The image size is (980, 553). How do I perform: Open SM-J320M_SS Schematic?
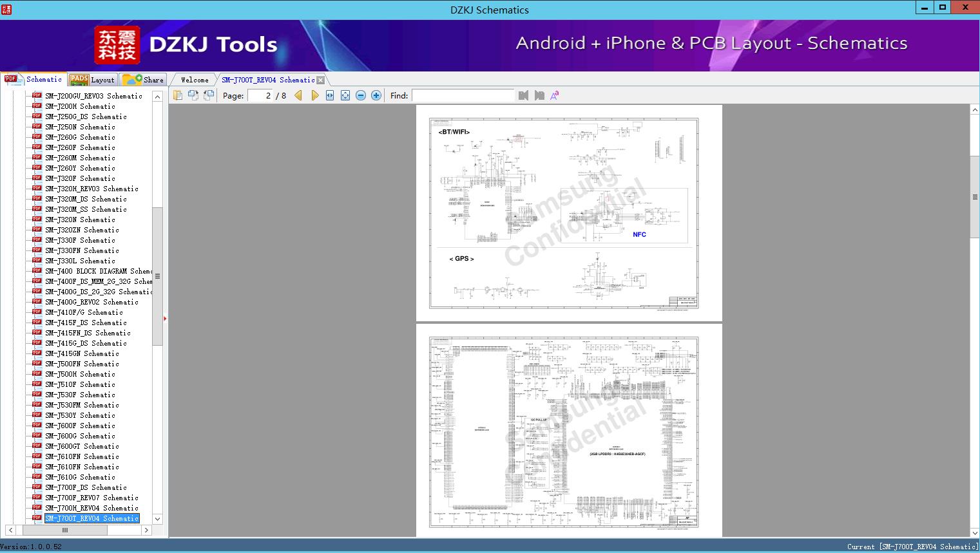pos(86,209)
